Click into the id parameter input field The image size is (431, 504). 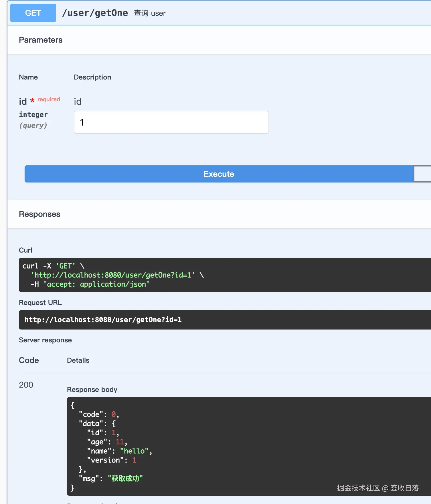[171, 122]
